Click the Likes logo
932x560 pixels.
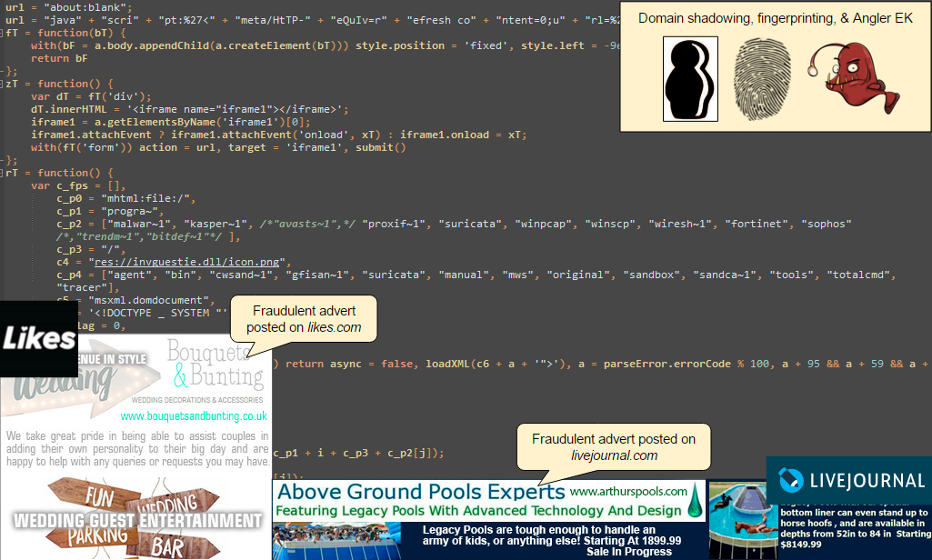coord(39,339)
